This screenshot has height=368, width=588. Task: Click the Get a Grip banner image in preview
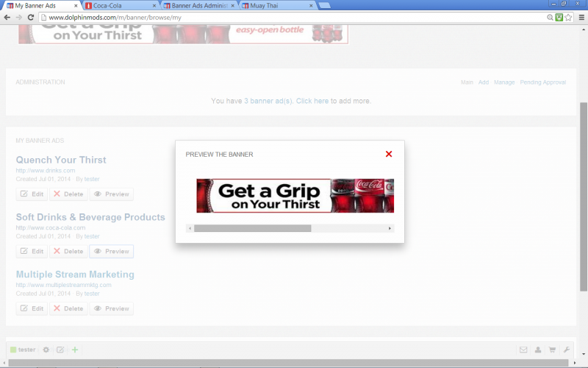(295, 196)
